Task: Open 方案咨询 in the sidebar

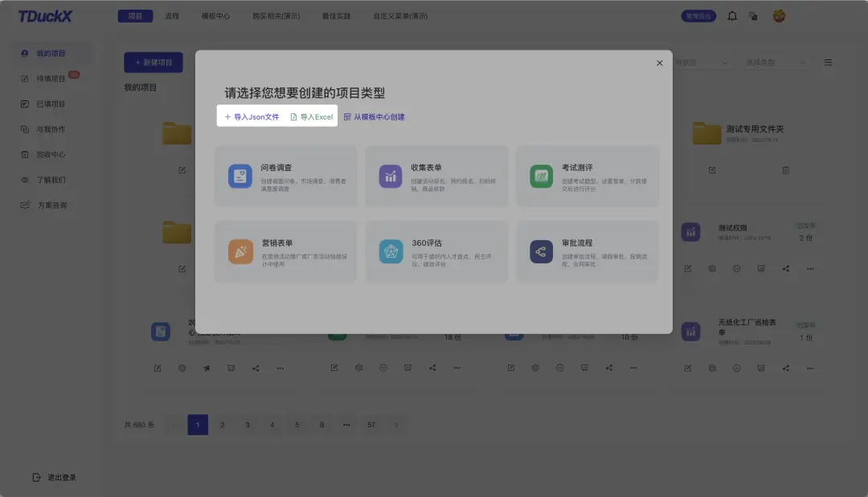Action: [51, 205]
